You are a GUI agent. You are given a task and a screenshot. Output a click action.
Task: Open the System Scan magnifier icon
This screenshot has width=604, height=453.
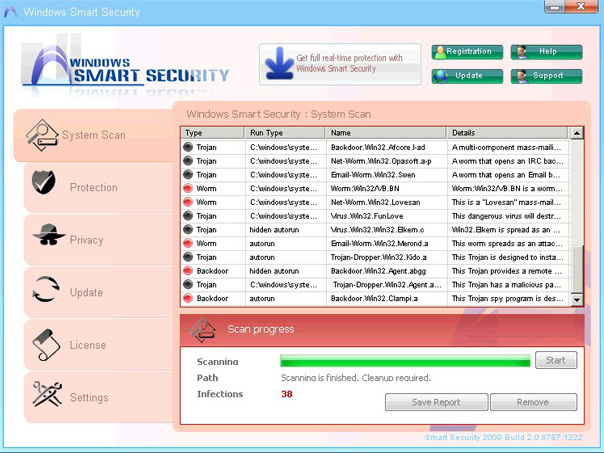(42, 135)
